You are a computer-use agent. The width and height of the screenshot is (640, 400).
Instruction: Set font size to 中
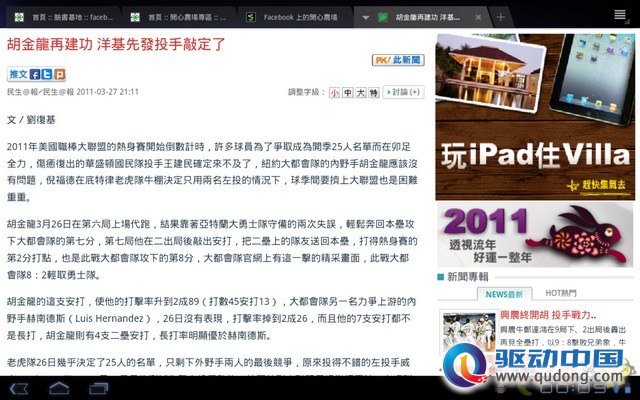click(347, 93)
